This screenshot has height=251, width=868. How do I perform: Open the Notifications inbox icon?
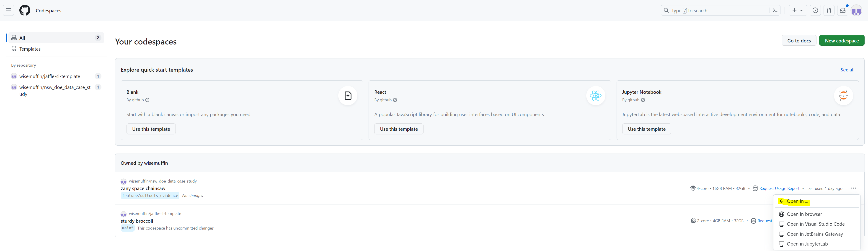(842, 10)
